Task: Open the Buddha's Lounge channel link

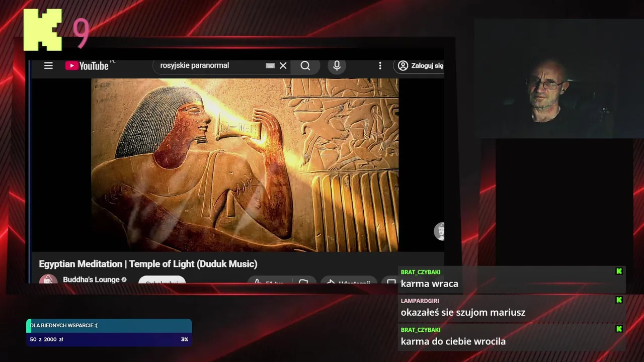Action: (91, 280)
